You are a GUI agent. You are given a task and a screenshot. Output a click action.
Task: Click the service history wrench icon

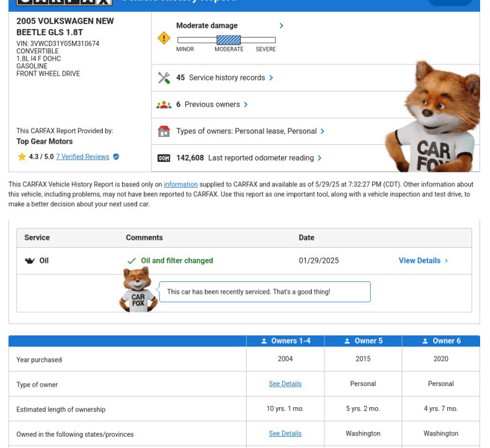click(164, 78)
